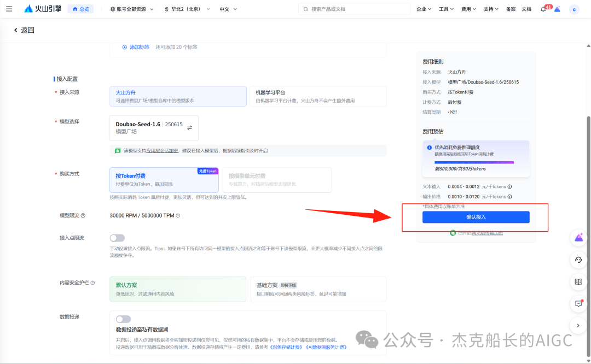Viewport: 591px width, 364px height.
Task: Choose 按Token付费 purchase method
Action: point(164,180)
